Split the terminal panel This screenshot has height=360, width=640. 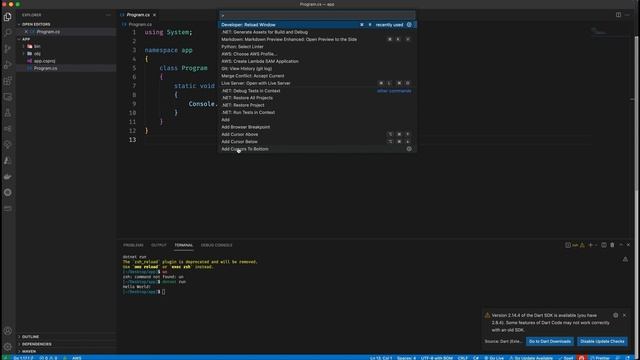tap(604, 245)
